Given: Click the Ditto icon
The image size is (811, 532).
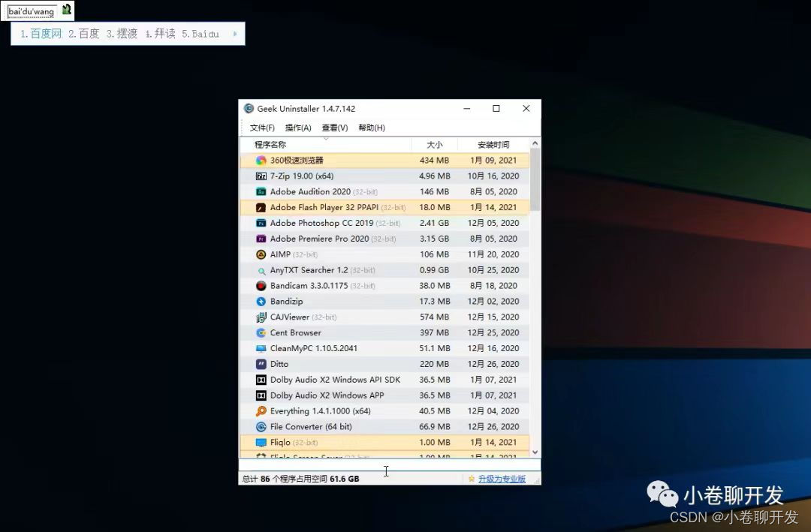Looking at the screenshot, I should [261, 364].
